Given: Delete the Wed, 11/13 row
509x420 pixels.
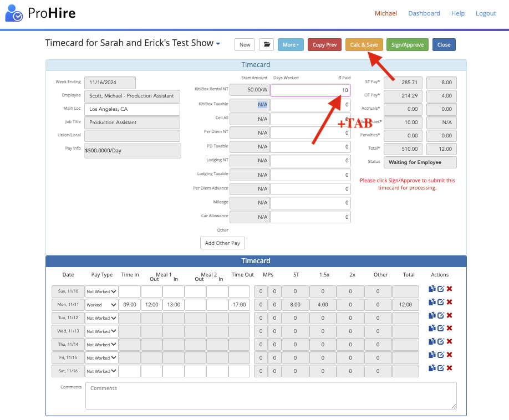Looking at the screenshot, I should coord(449,328).
